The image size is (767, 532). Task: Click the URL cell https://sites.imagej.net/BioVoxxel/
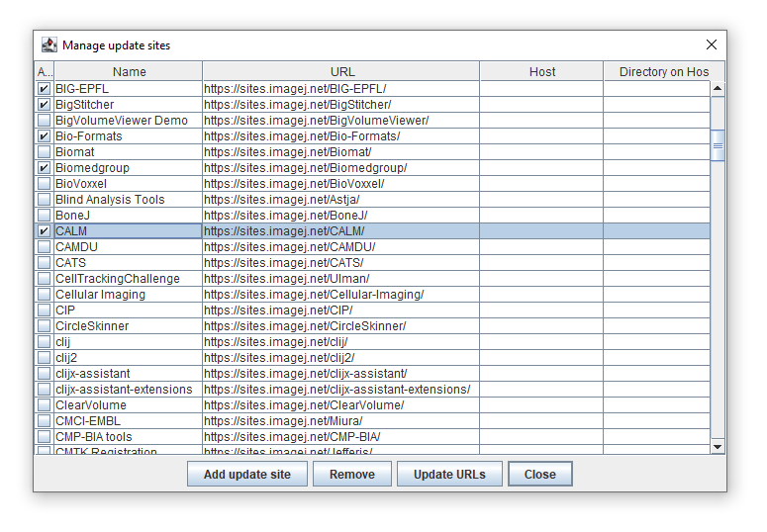coord(340,183)
